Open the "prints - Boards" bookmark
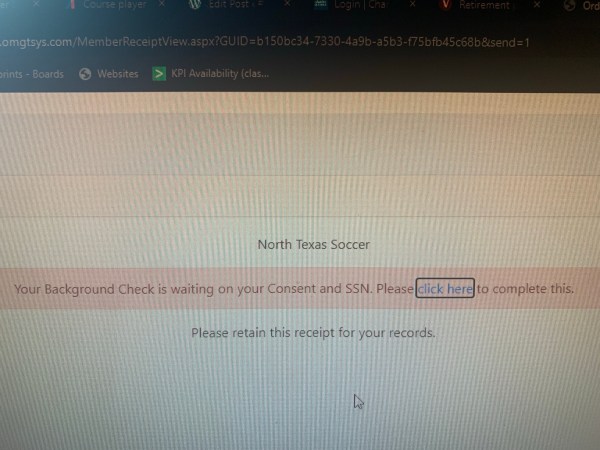 pyautogui.click(x=32, y=74)
